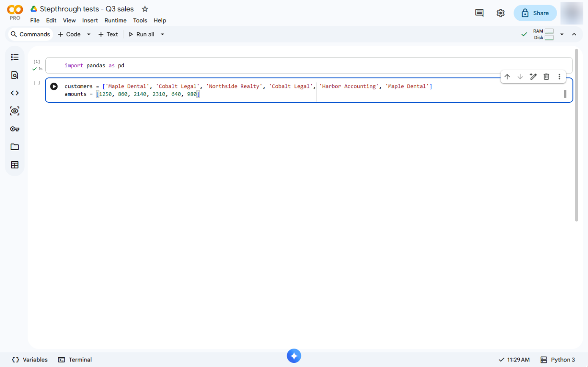
Task: Open the Terminal panel
Action: [75, 360]
